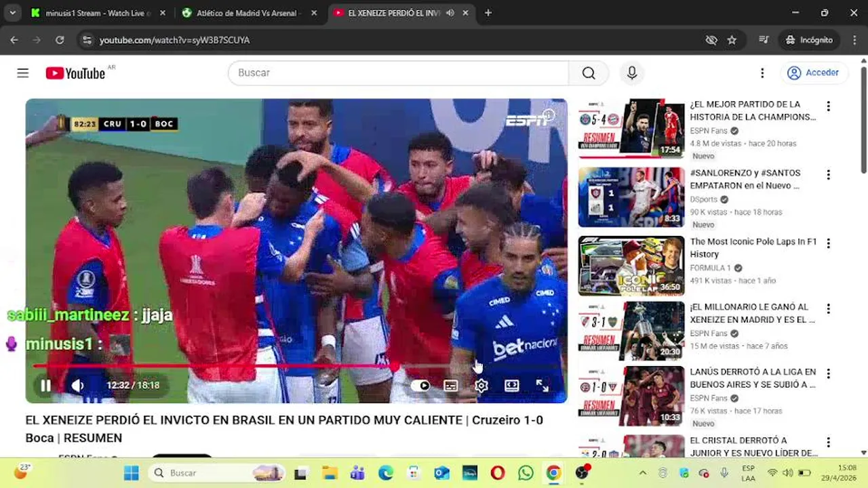Mute the tab via its speaker icon
The width and height of the screenshot is (868, 488).
click(450, 13)
